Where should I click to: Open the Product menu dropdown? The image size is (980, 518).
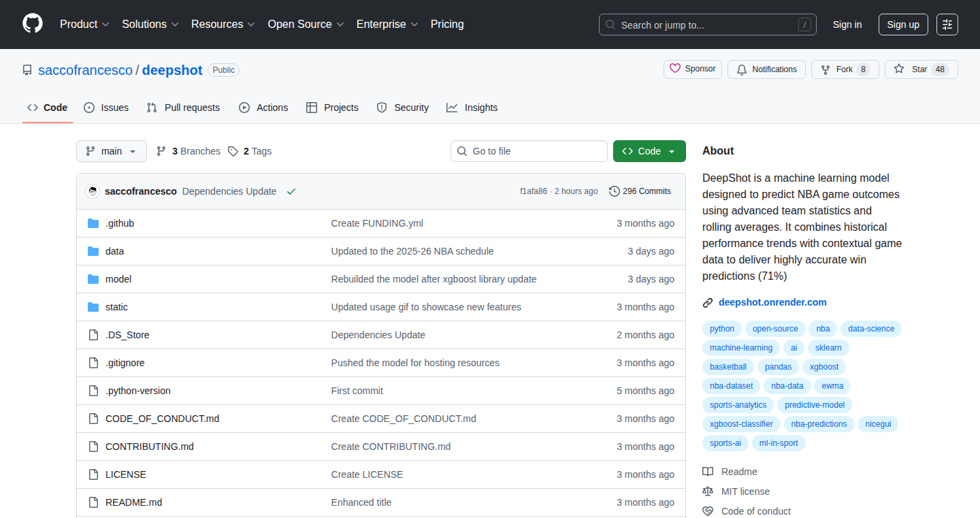pos(84,24)
